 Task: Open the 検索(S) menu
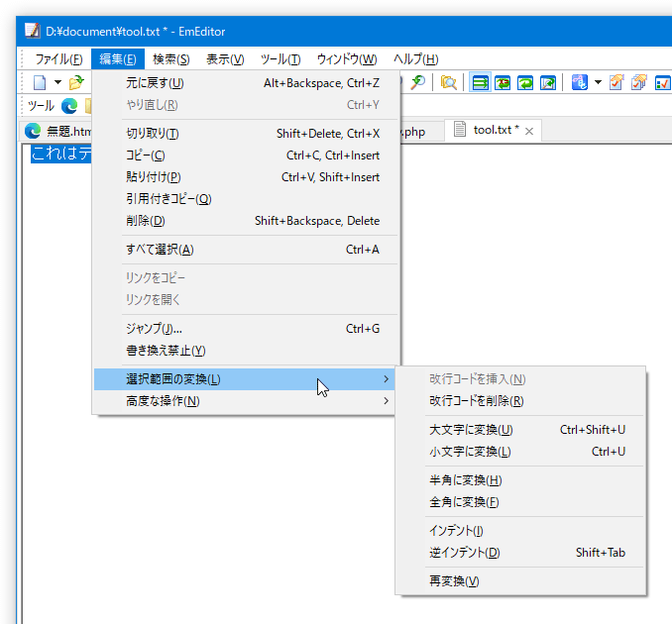click(171, 59)
